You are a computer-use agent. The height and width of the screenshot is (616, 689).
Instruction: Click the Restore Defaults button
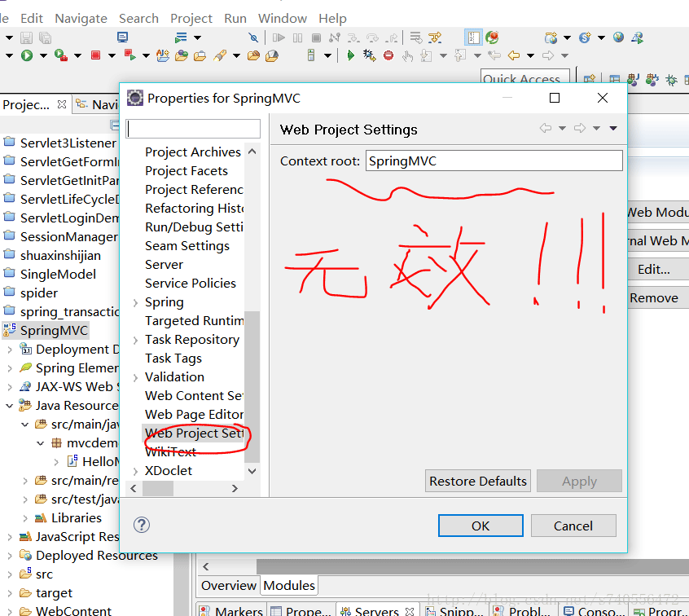click(x=477, y=481)
